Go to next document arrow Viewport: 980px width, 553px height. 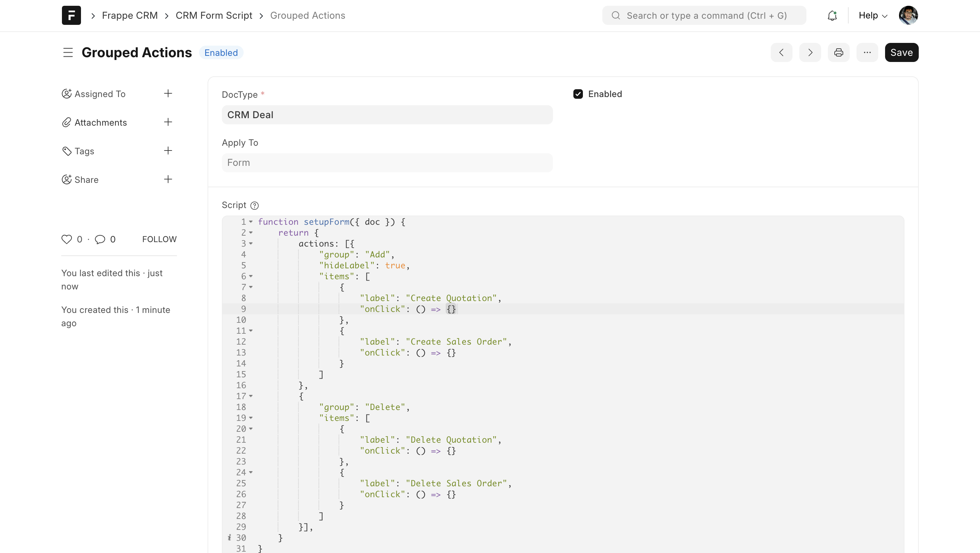tap(810, 52)
